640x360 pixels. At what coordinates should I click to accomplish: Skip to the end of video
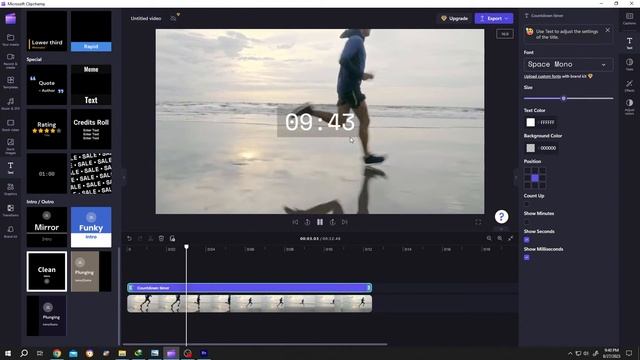pos(345,222)
